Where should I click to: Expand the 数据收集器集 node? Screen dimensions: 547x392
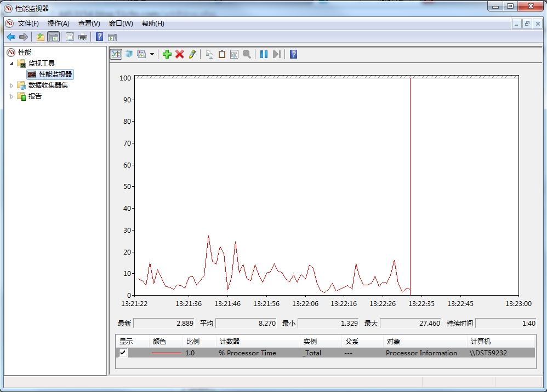pos(12,85)
